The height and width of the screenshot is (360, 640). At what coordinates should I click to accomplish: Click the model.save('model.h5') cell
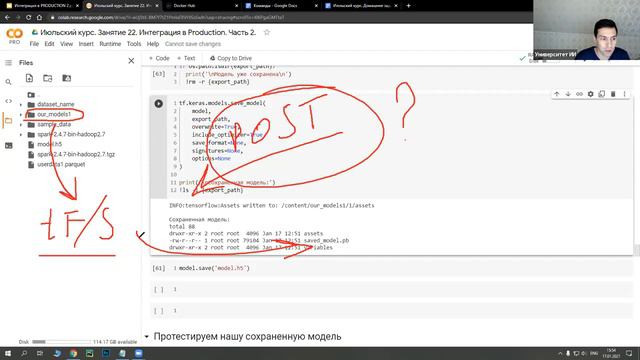tap(392, 268)
